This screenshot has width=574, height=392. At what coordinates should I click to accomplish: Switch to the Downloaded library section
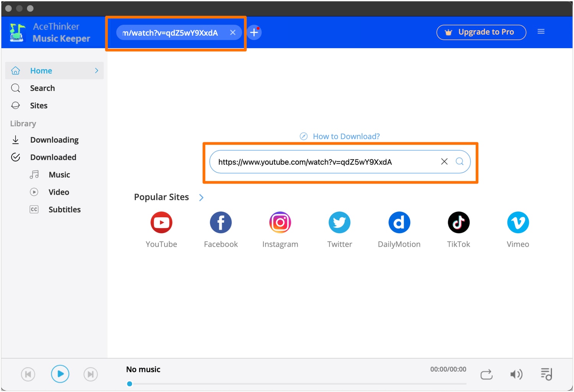tap(53, 157)
